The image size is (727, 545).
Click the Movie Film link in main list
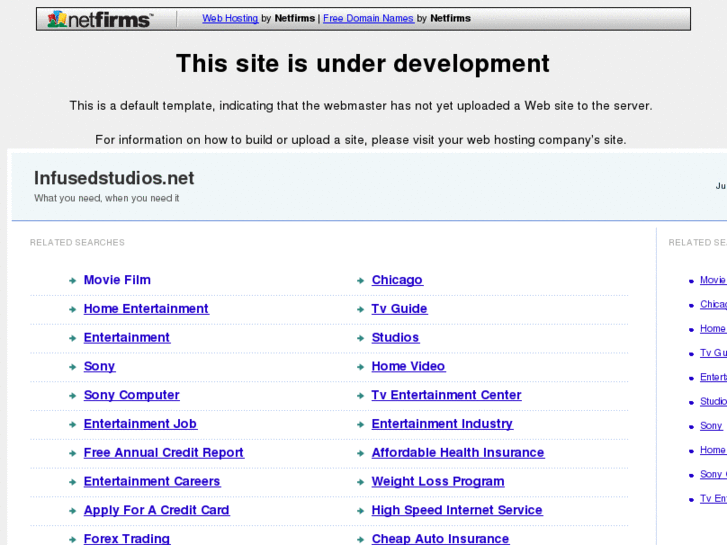(117, 280)
